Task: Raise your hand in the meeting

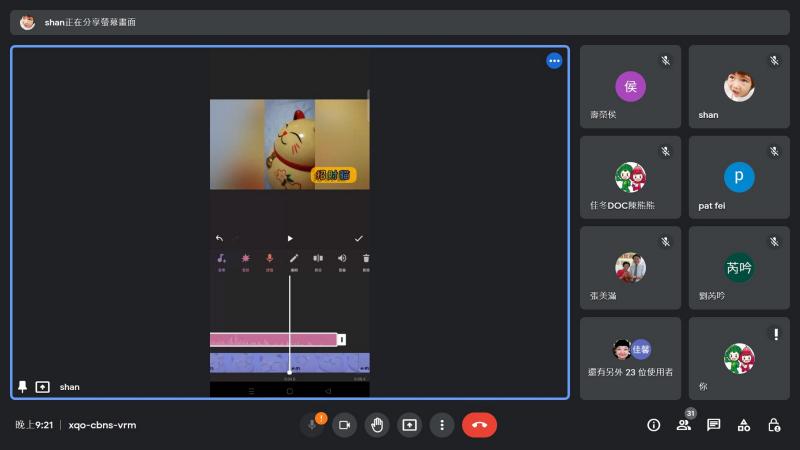Action: (377, 425)
